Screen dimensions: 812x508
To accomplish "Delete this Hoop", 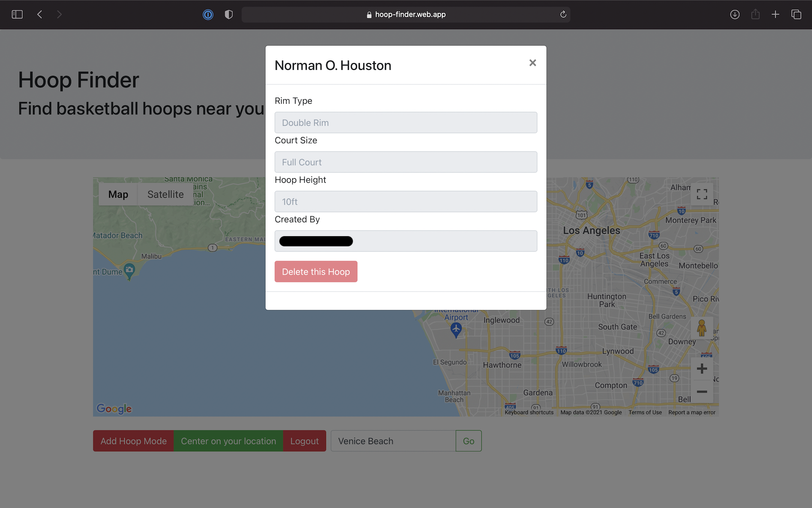I will pos(316,271).
